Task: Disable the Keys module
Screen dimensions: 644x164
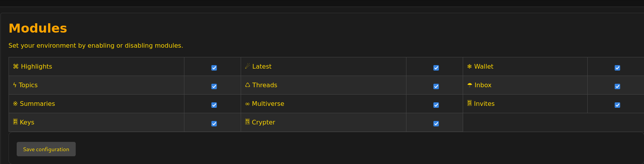Action: coord(214,124)
